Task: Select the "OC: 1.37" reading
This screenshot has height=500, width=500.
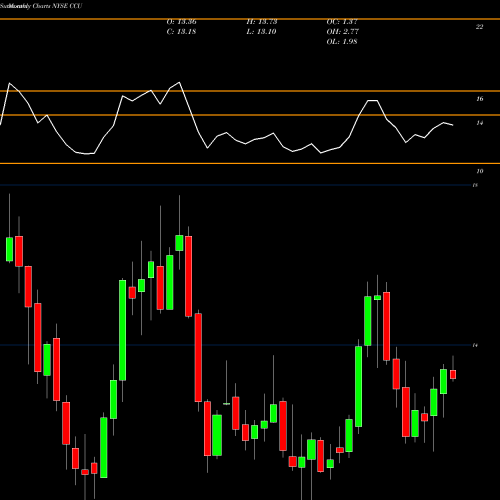Action: (x=342, y=22)
